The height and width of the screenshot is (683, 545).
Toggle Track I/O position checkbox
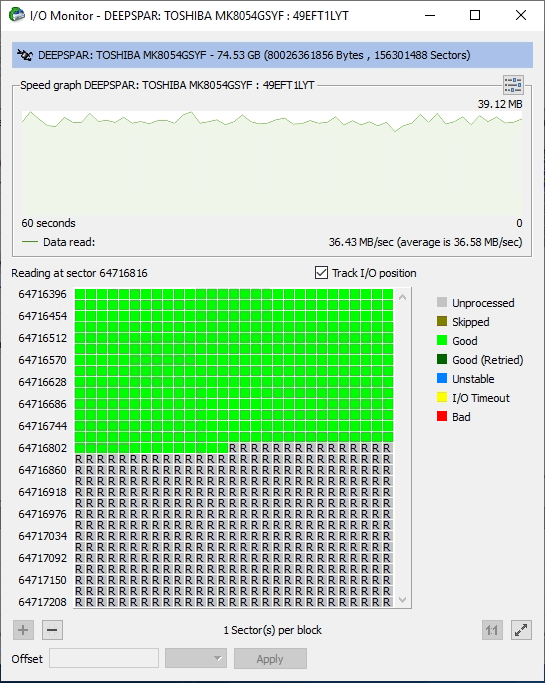click(x=322, y=273)
